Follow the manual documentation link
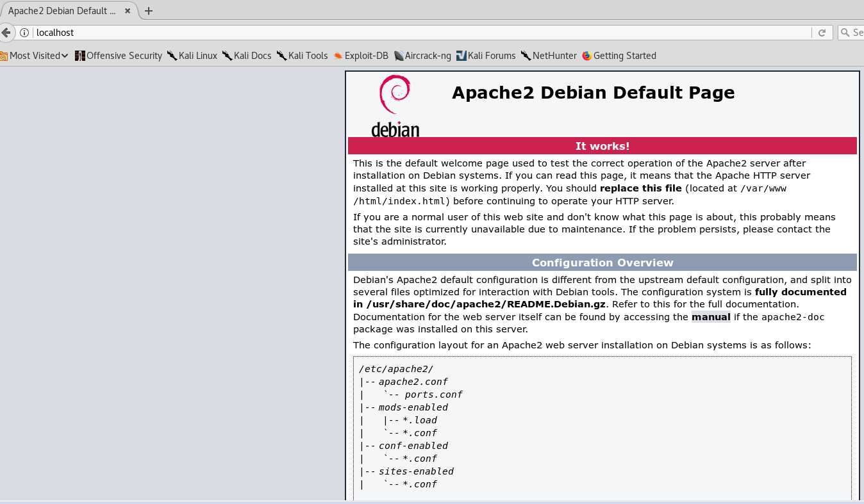Screen dimensions: 864x504 711,317
